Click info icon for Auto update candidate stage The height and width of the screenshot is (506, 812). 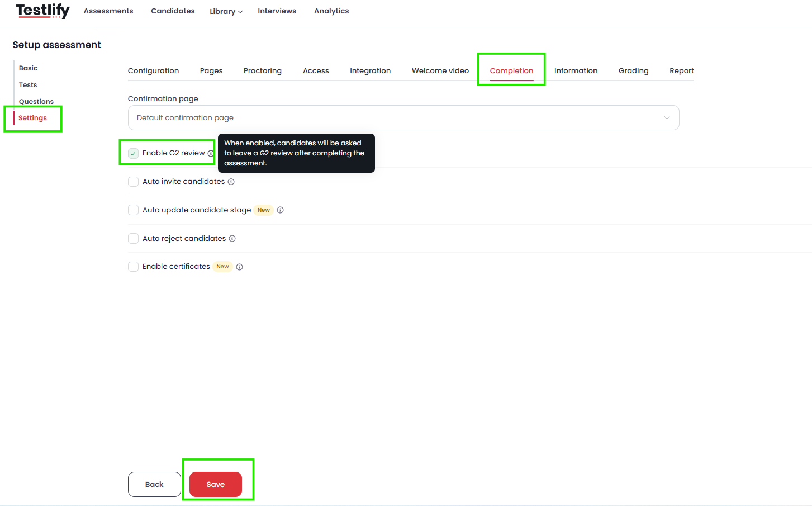[281, 210]
